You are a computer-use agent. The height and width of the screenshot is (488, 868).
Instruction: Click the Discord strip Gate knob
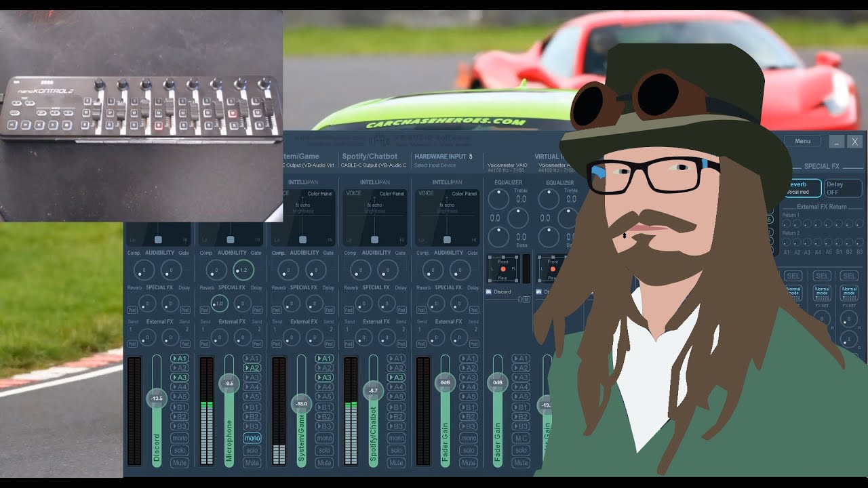tap(171, 270)
